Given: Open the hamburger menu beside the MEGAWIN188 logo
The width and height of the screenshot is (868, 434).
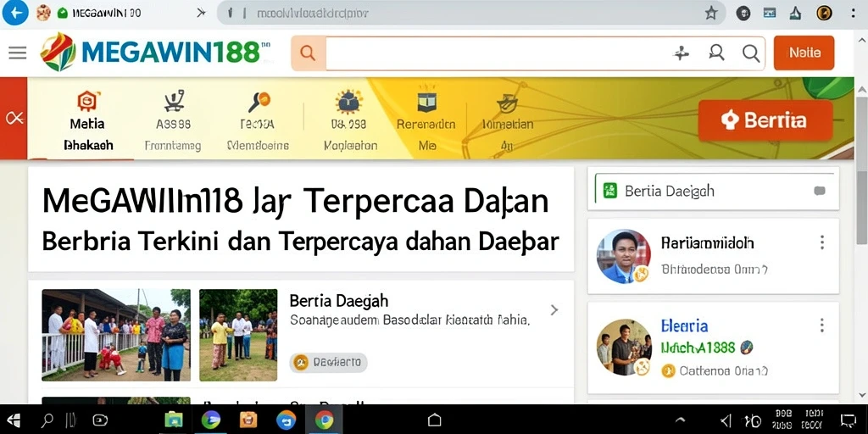Looking at the screenshot, I should tap(18, 53).
